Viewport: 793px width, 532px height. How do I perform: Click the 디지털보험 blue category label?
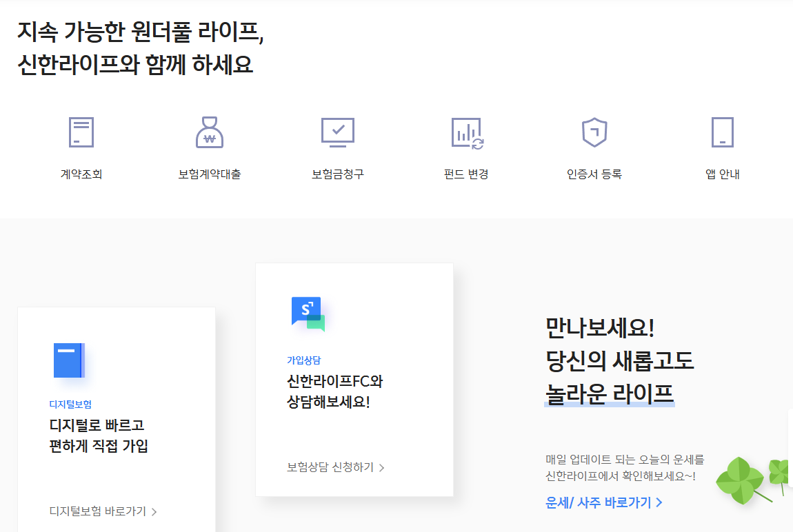tap(70, 405)
